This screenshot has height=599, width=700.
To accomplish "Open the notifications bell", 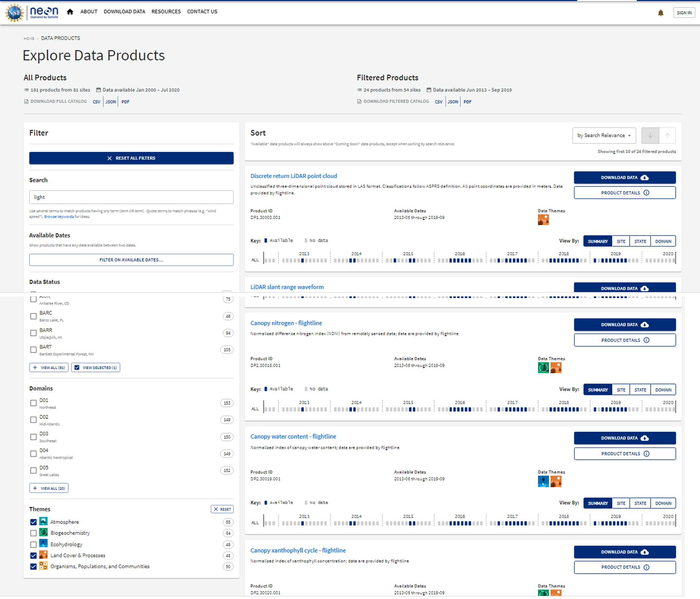I will click(660, 13).
